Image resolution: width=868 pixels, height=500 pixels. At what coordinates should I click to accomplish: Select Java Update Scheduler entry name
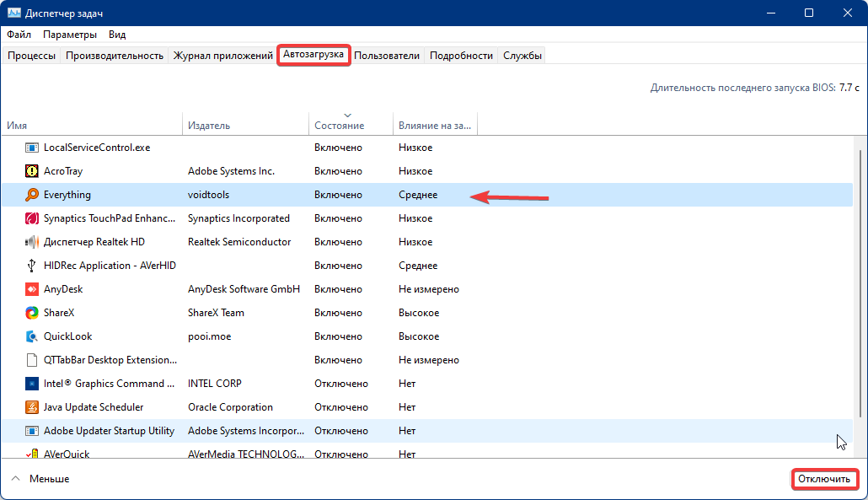[94, 407]
